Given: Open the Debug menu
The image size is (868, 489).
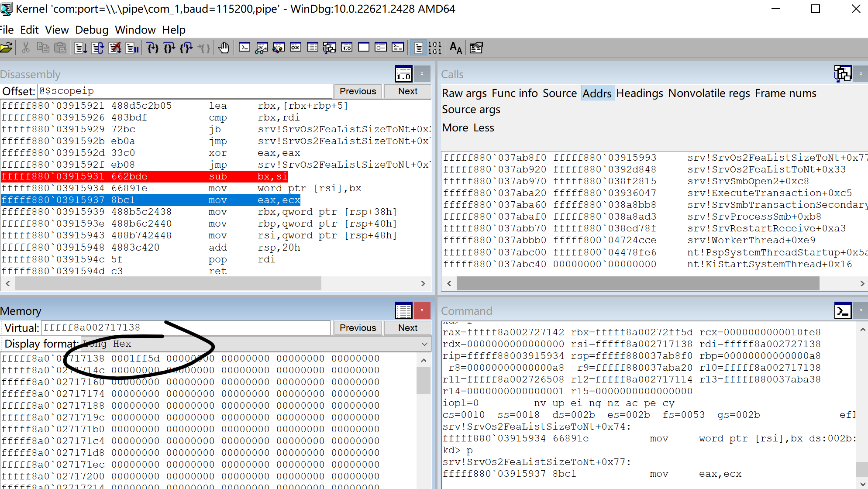Looking at the screenshot, I should pos(92,30).
